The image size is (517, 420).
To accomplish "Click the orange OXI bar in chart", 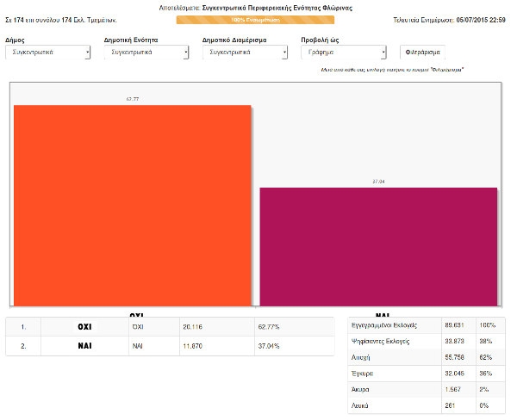I will coord(132,205).
